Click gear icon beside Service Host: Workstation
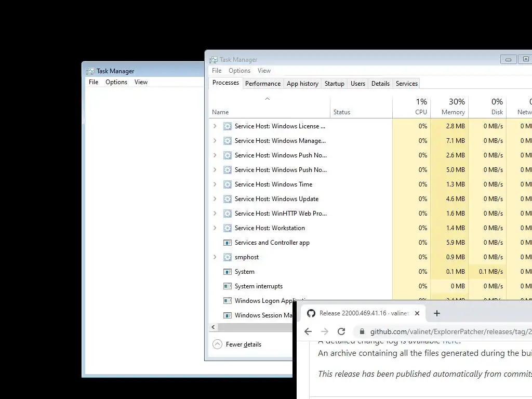This screenshot has width=532, height=399. click(x=228, y=228)
